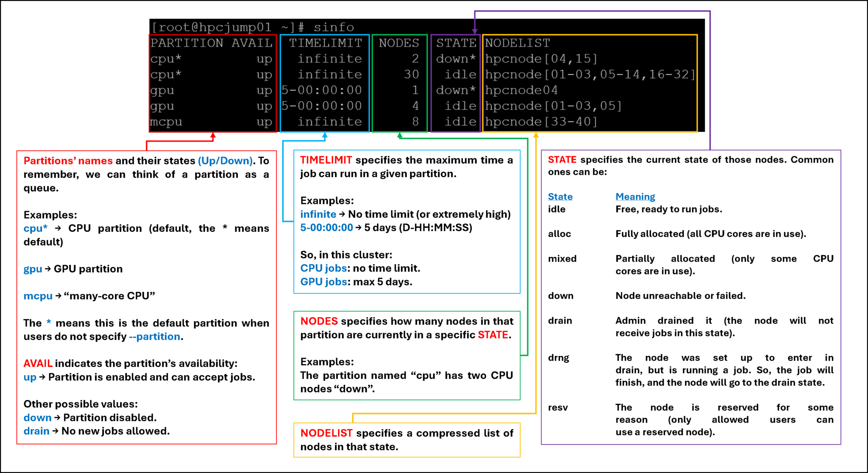
Task: Click the blue 'drain' availability value
Action: click(36, 431)
